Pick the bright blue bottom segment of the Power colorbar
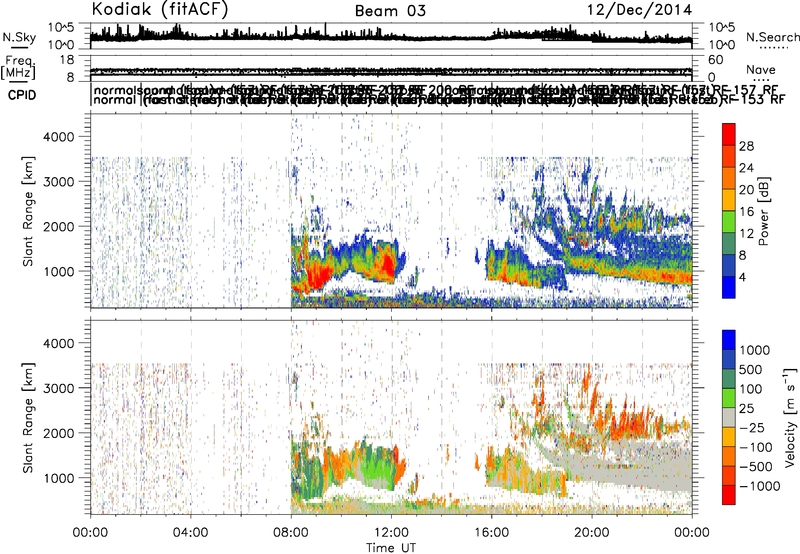This screenshot has width=800, height=554. (x=729, y=287)
